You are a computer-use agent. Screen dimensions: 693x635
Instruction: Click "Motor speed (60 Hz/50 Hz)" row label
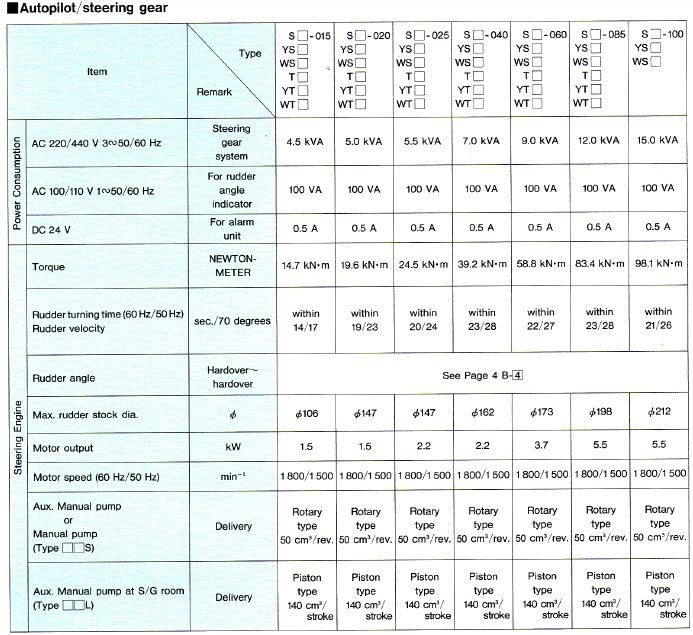[96, 478]
